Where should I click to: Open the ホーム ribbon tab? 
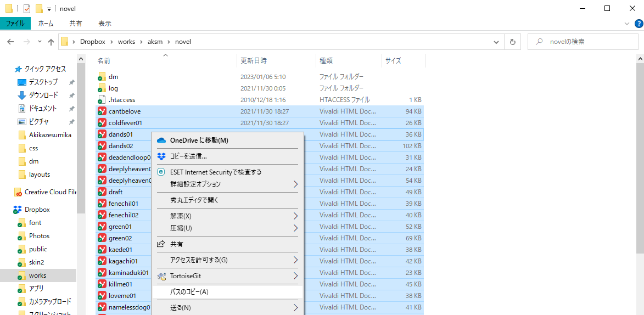click(x=46, y=24)
